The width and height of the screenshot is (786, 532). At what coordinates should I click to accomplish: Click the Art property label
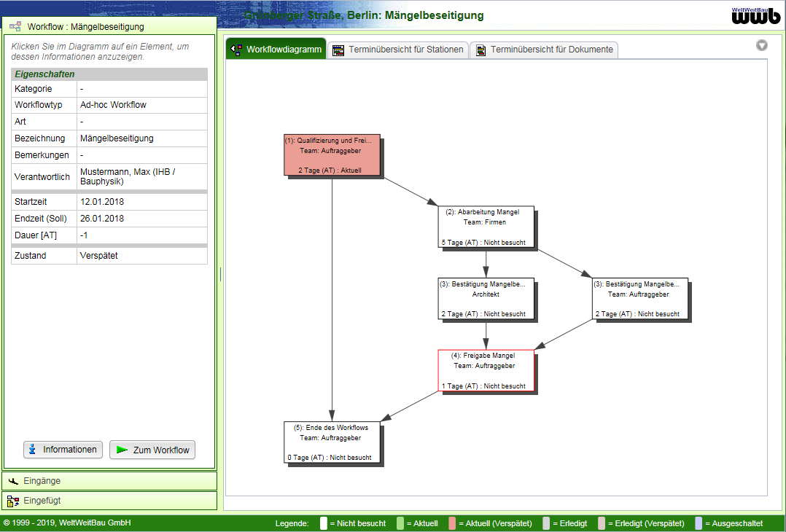(20, 122)
